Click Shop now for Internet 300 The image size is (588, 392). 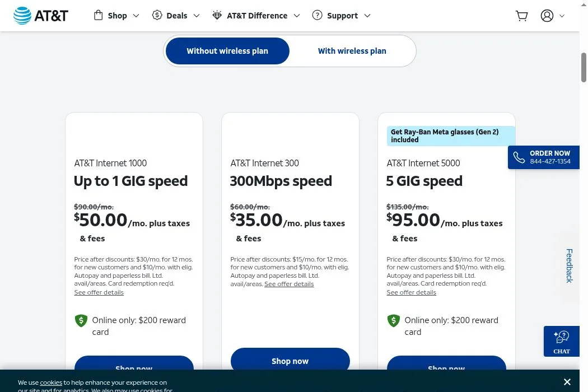click(x=290, y=359)
